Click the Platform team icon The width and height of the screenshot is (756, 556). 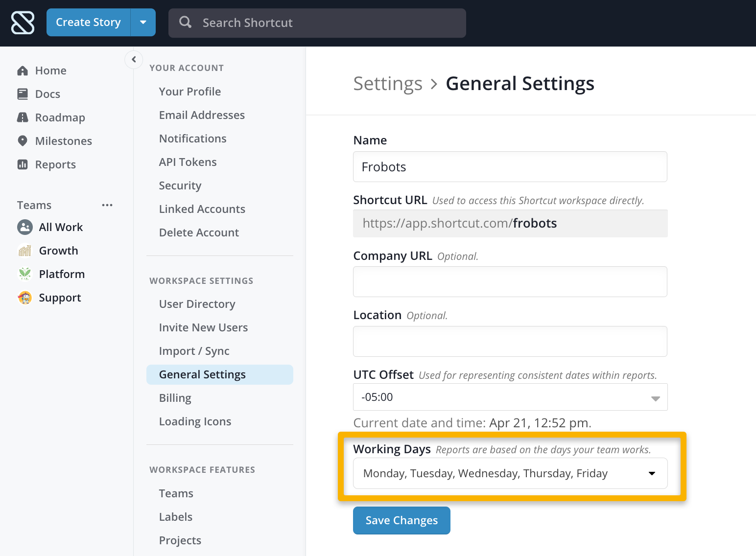coord(25,274)
